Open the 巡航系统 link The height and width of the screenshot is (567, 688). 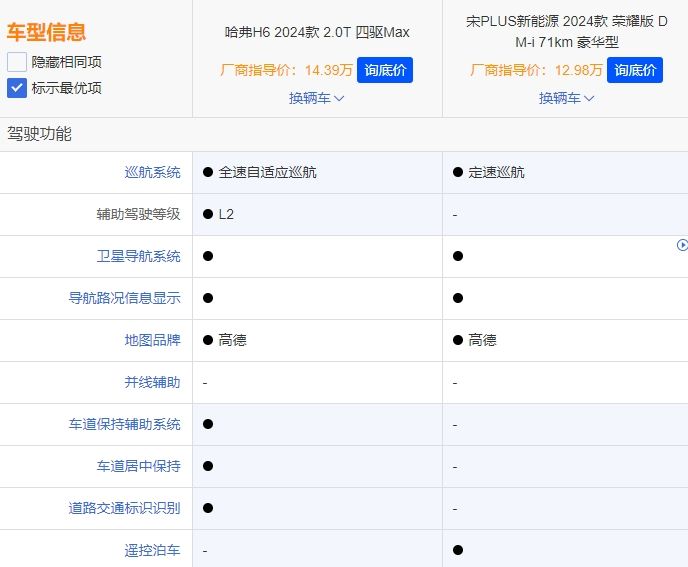pos(152,172)
